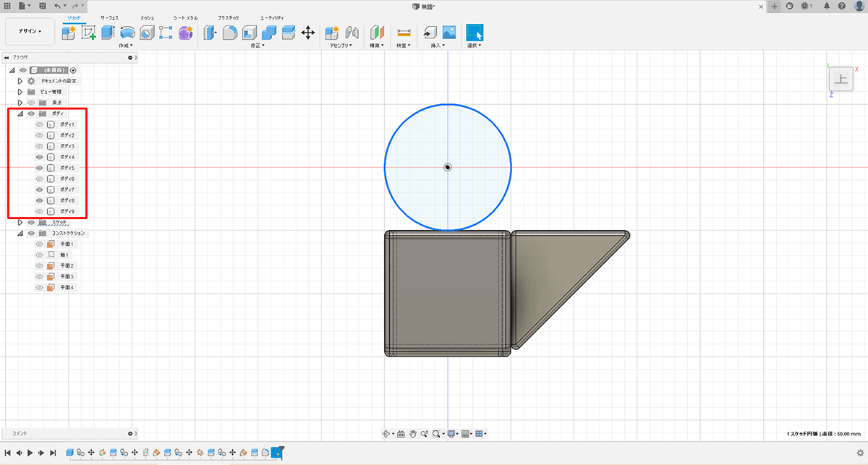Image resolution: width=868 pixels, height=465 pixels.
Task: Expand the ビュー管理 node
Action: tap(20, 92)
